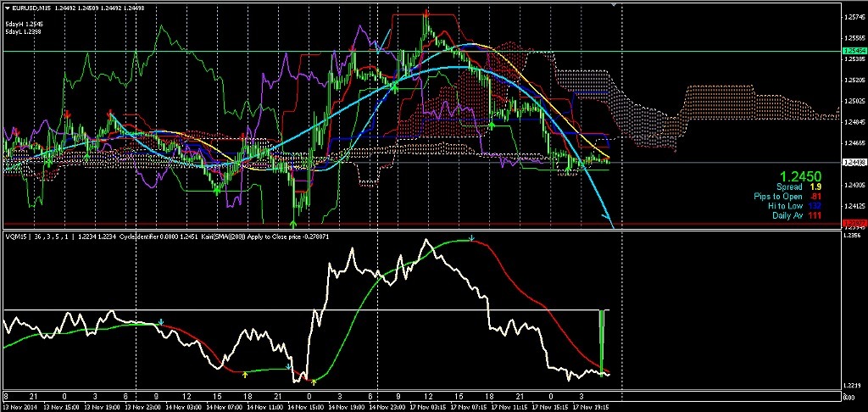Click cyan arrow atop the indicator's green curve
The width and height of the screenshot is (868, 412).
click(x=471, y=239)
